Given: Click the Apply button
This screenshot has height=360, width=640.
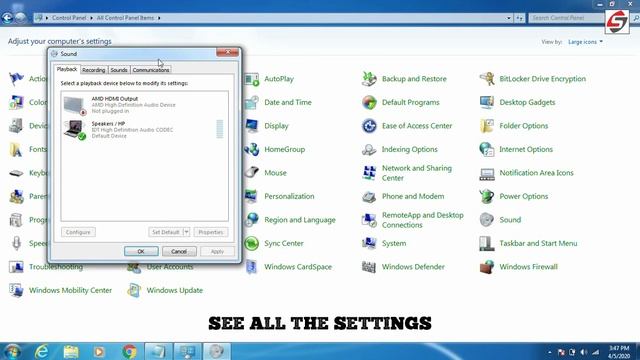Looking at the screenshot, I should click(x=218, y=251).
